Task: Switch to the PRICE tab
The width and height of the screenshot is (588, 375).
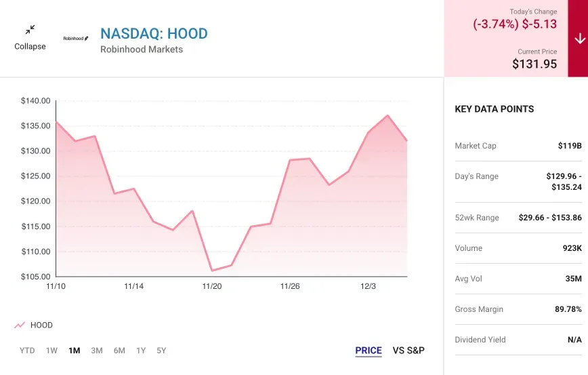Action: (x=369, y=351)
